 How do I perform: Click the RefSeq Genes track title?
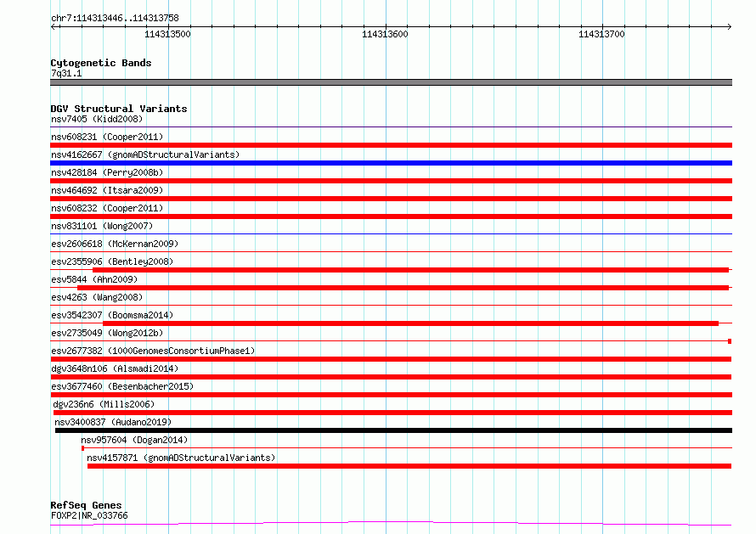pos(86,505)
